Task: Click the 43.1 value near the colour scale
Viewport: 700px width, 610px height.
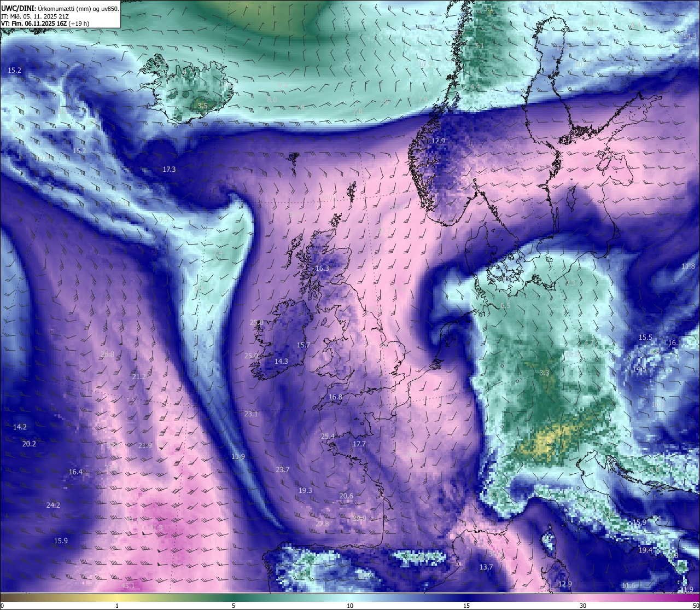Action: [128, 586]
